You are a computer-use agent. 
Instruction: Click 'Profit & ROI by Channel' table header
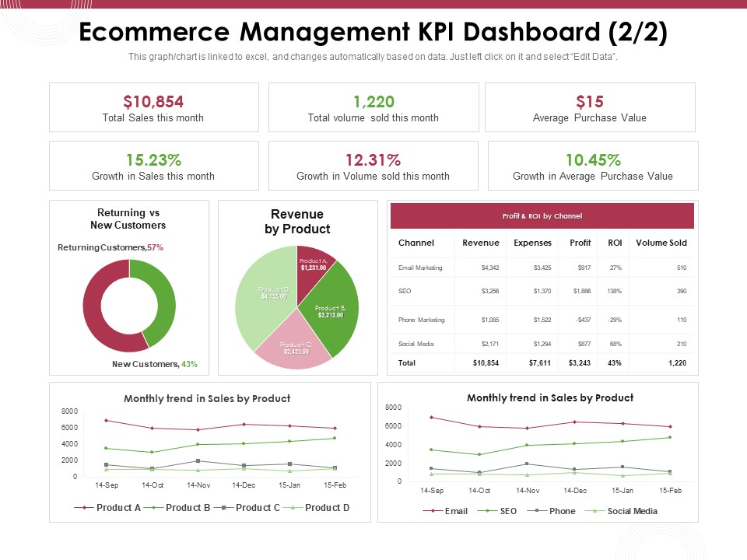pos(542,215)
